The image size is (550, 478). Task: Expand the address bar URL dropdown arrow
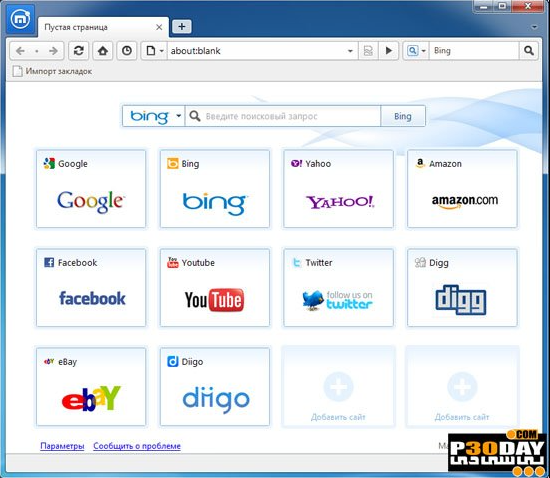coord(350,51)
